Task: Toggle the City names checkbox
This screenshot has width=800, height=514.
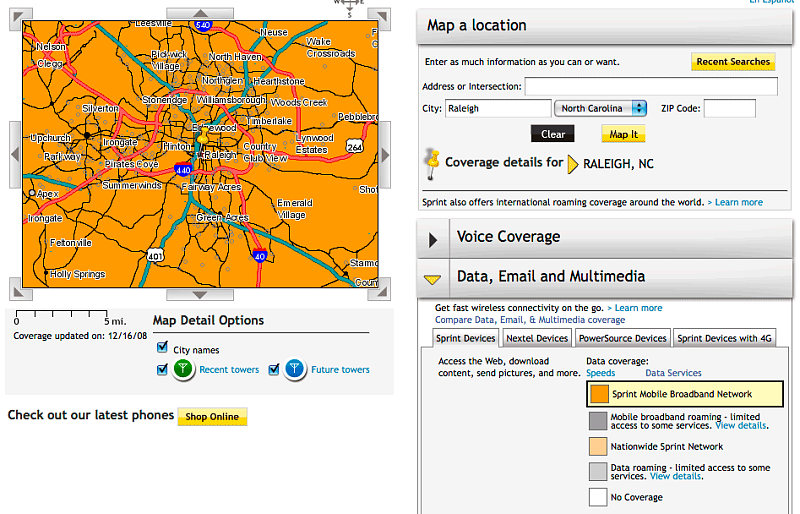Action: coord(162,348)
